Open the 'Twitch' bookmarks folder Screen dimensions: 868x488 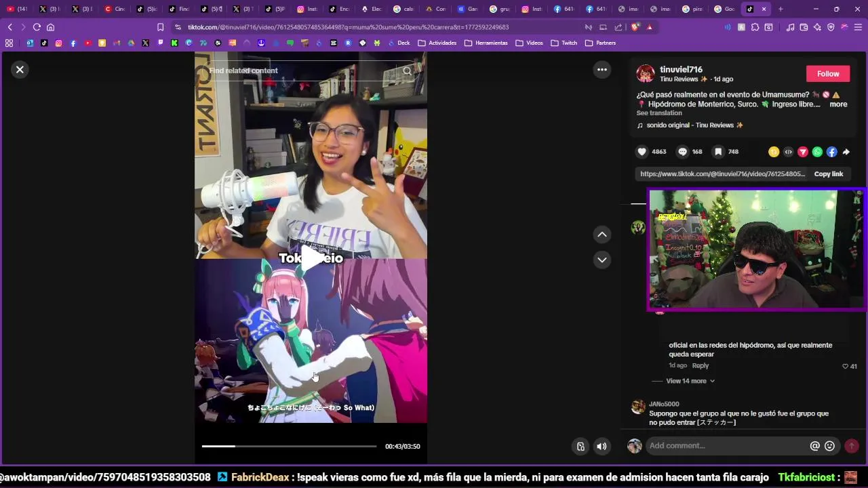564,43
